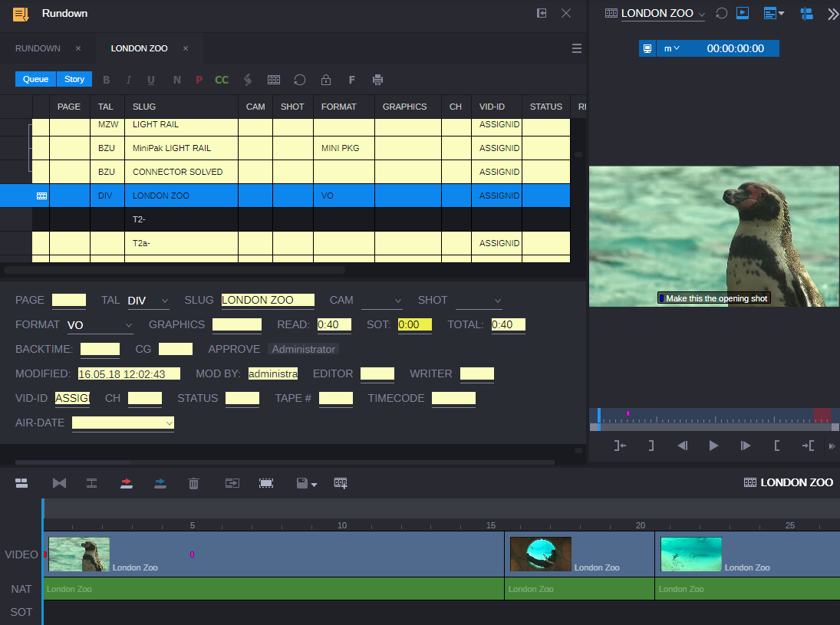Toggle the green CC closed caption button

222,80
